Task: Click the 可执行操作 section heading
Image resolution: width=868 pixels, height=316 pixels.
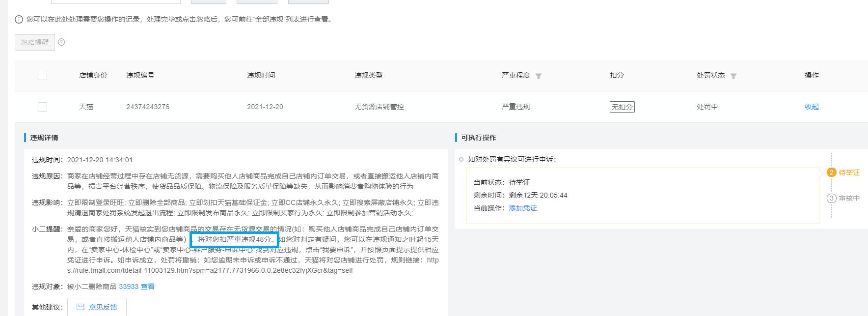Action: (x=479, y=138)
